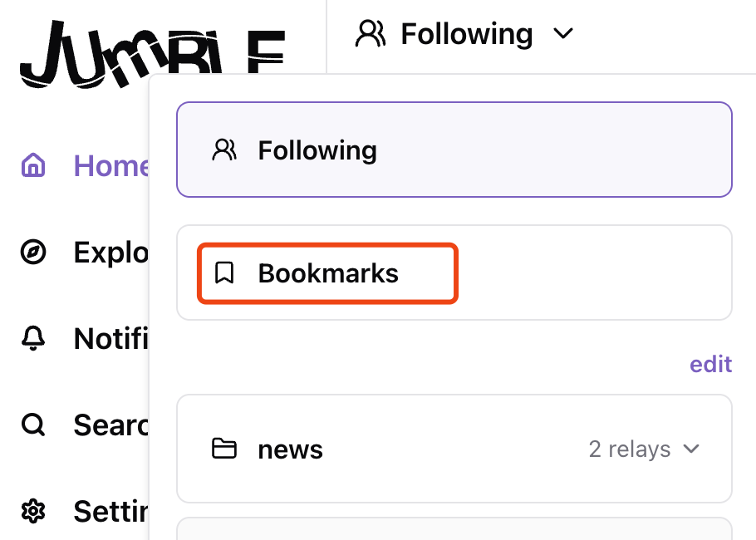Click the Search magnifier icon

coord(33,425)
